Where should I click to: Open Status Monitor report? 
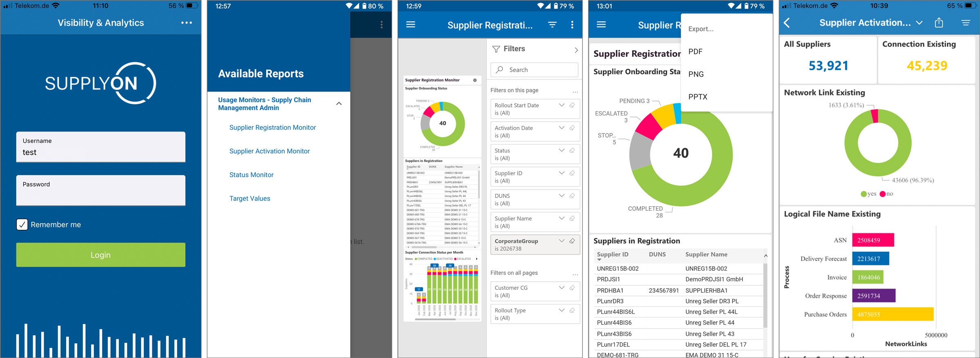click(x=251, y=175)
